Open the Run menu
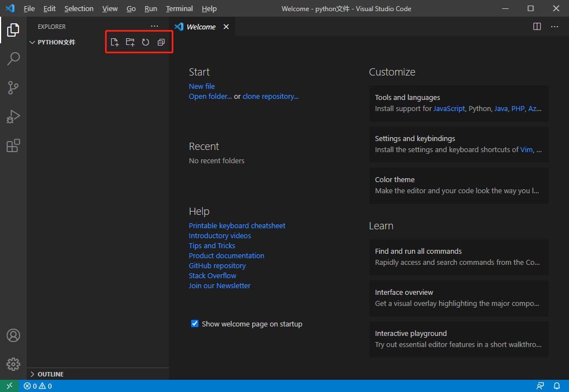 click(x=151, y=8)
